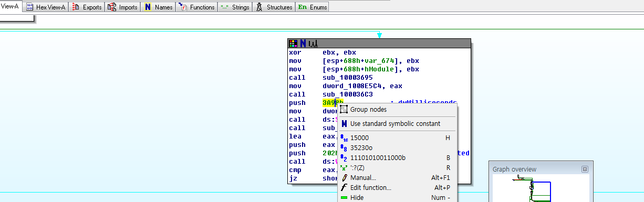Convert operand to character ':?(Z)

[x=397, y=168]
